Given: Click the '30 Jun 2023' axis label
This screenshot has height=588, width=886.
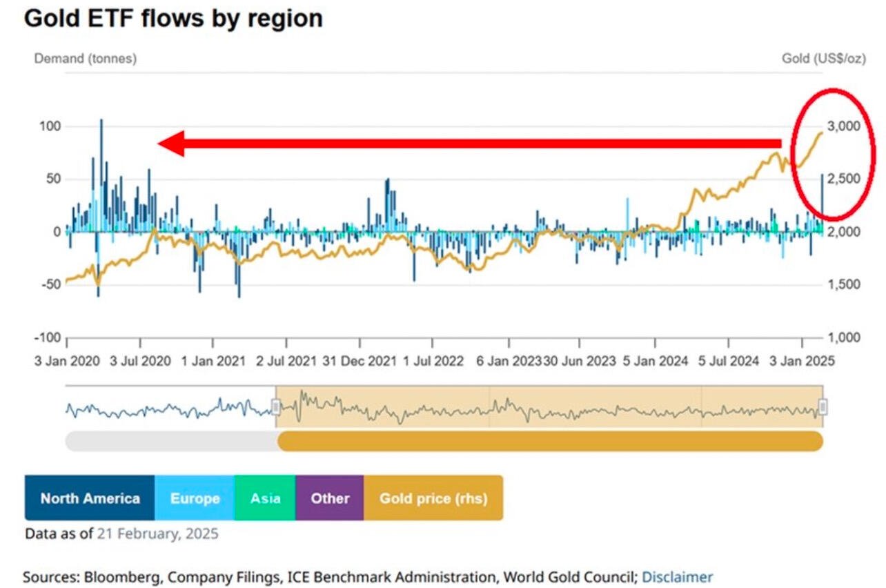Looking at the screenshot, I should click(x=578, y=361).
